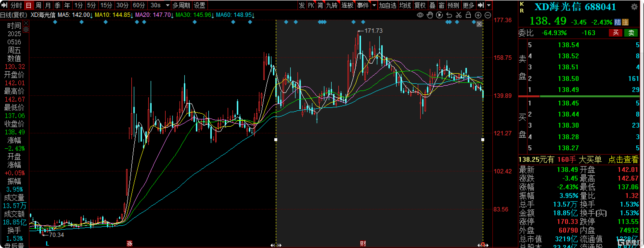644x248 pixels.
Task: Click the undo arrow icon above chart
Action: coord(449,15)
